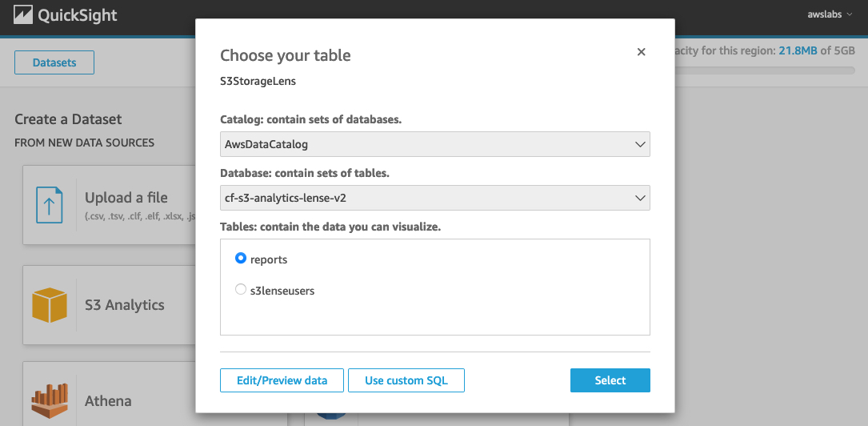Open the AwsDataCatalog catalog dropdown

tap(435, 144)
